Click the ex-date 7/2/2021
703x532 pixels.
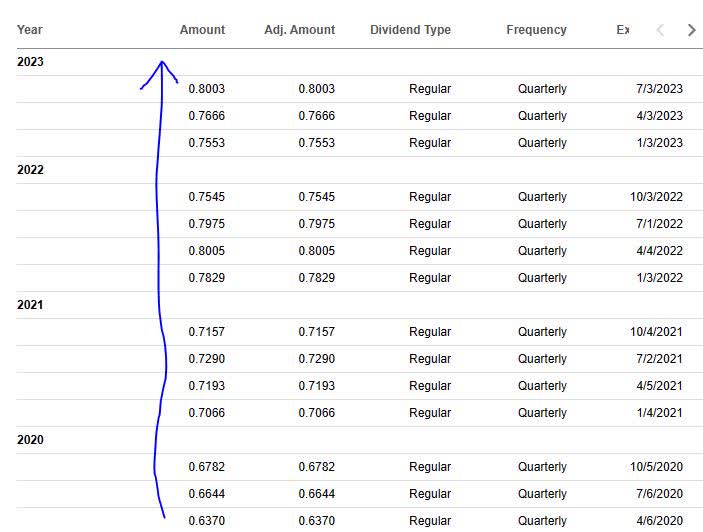coord(660,359)
